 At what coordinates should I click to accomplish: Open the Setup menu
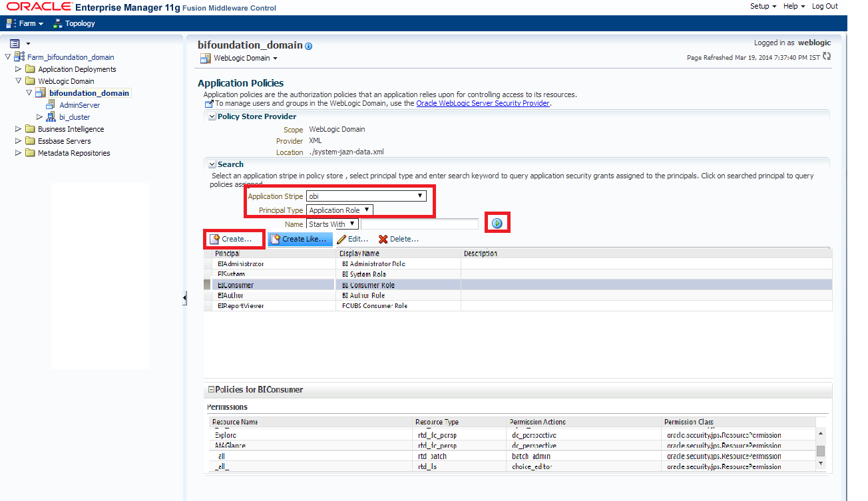[x=763, y=6]
